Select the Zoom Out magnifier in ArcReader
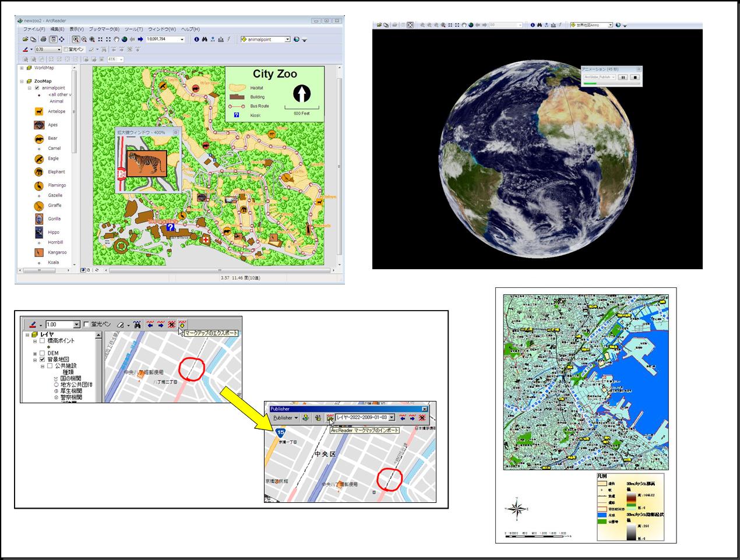 (84, 39)
